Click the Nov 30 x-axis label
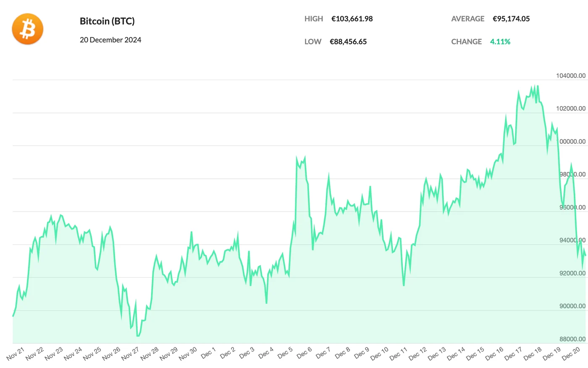This screenshot has width=588, height=368. [x=188, y=354]
